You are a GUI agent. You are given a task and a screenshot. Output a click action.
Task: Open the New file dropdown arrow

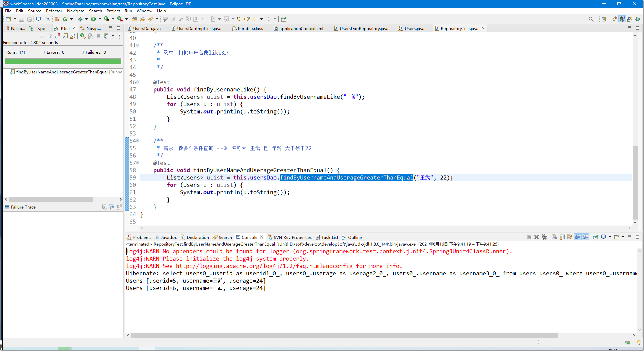15,19
